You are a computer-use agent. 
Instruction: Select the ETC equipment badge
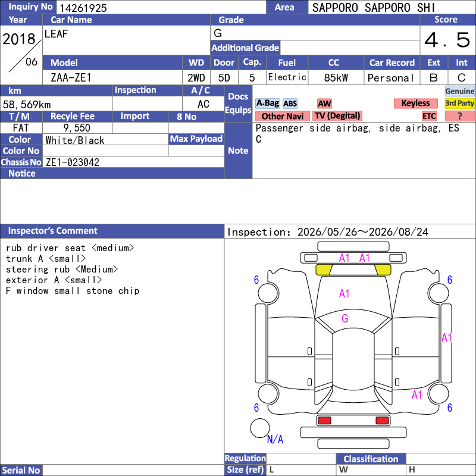click(x=429, y=116)
